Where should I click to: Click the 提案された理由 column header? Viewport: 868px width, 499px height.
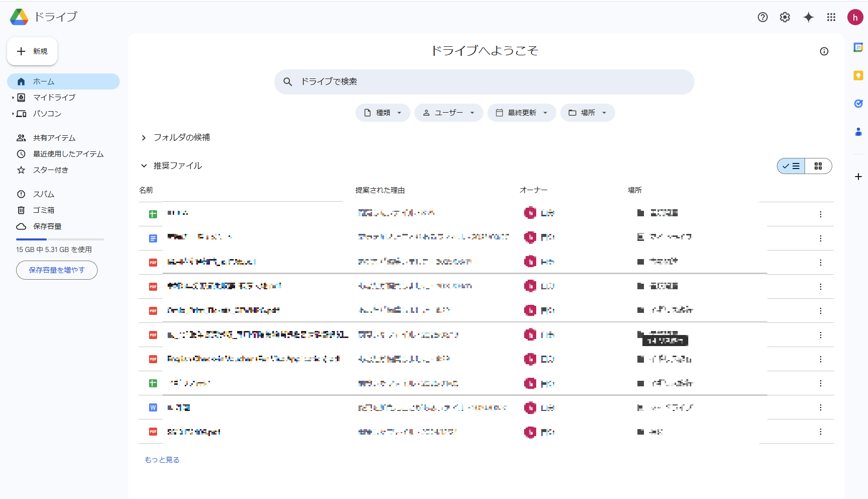380,190
